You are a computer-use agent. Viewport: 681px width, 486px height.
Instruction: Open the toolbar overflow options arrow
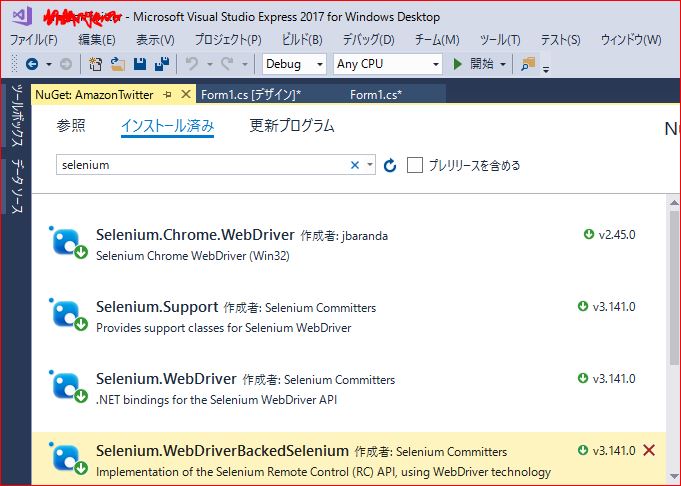point(546,68)
